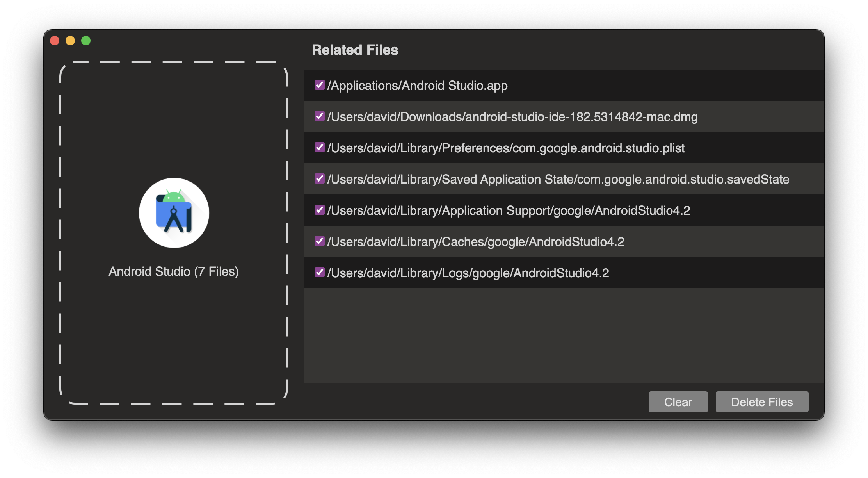This screenshot has width=868, height=478.
Task: Select the /Applications/Android Studio.app path row
Action: (417, 86)
